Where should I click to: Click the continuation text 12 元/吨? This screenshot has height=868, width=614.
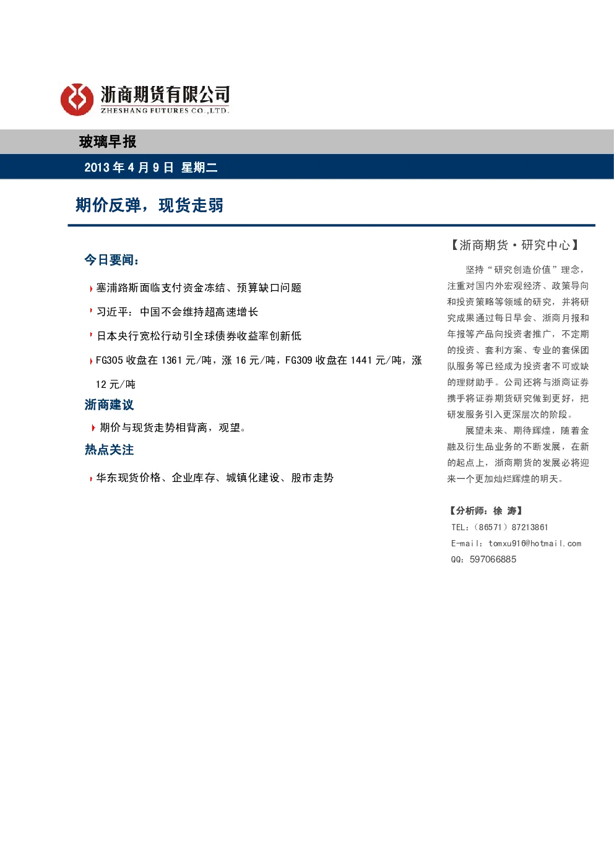(x=115, y=384)
